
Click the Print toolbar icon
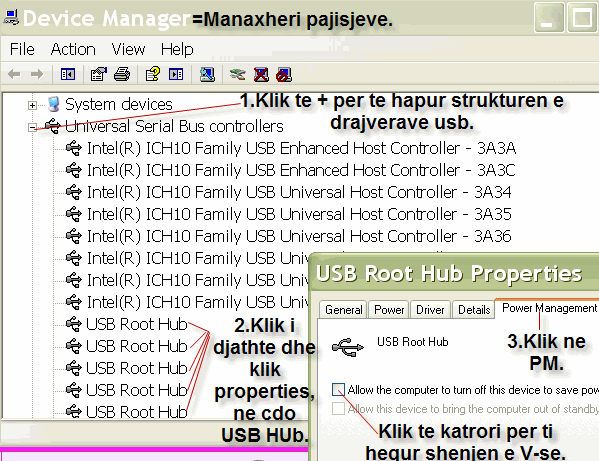coord(122,74)
